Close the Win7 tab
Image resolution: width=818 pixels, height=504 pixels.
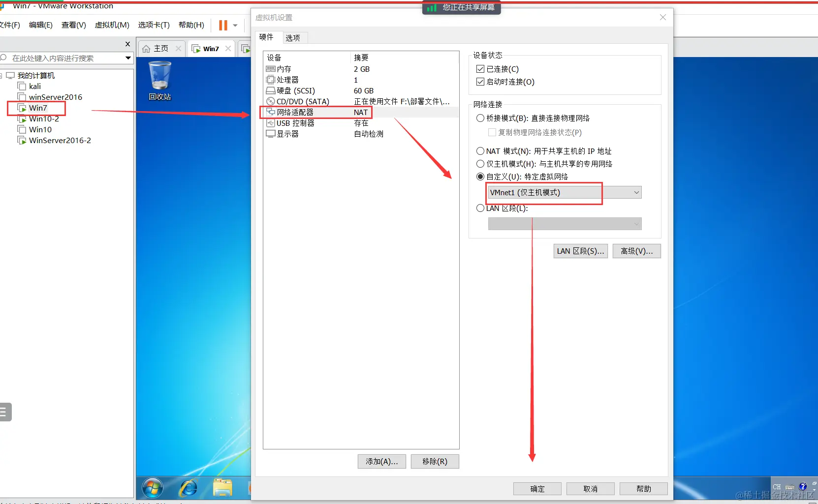point(228,48)
